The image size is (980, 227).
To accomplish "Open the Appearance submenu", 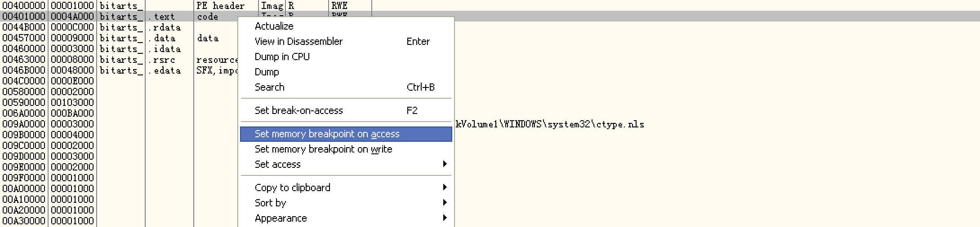I will click(x=281, y=218).
